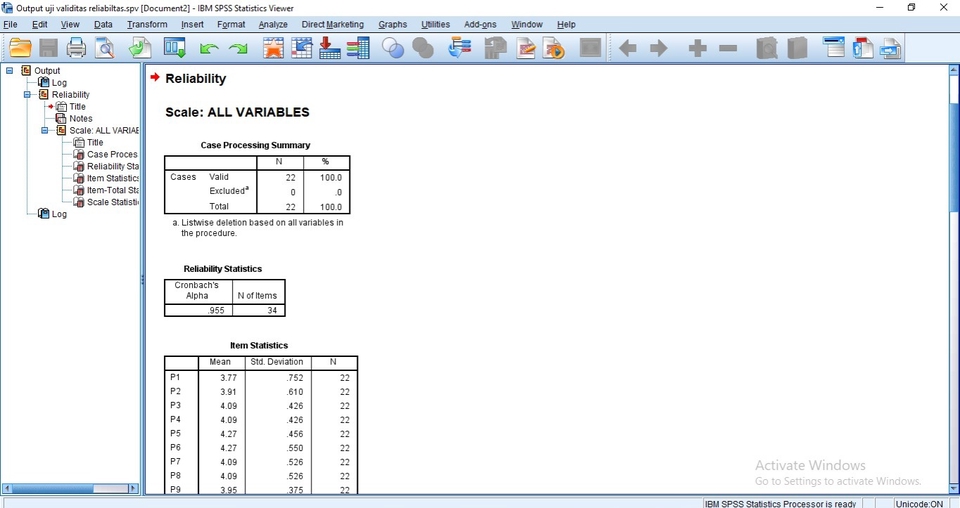Open Print Preview with the magnifier page icon
Viewport: 960px width, 508px height.
click(x=105, y=48)
